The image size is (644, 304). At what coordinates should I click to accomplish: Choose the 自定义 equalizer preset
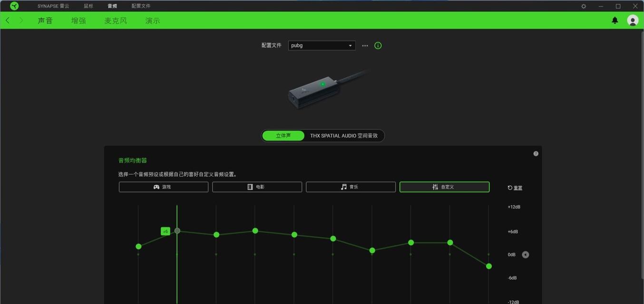tap(444, 187)
